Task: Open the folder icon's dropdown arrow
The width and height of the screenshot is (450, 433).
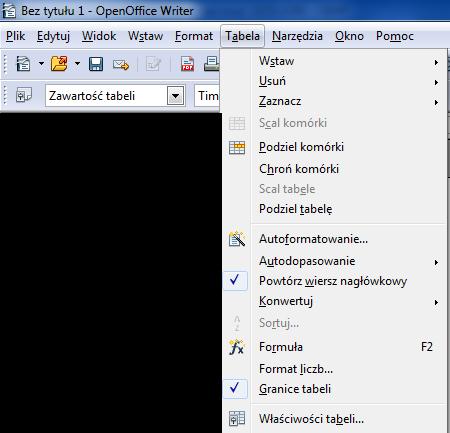Action: pos(77,63)
